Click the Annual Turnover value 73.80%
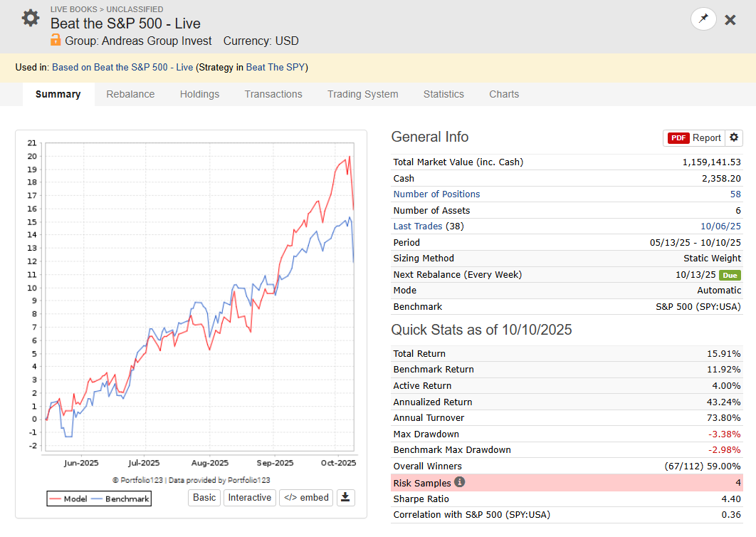The height and width of the screenshot is (537, 756). click(x=723, y=417)
